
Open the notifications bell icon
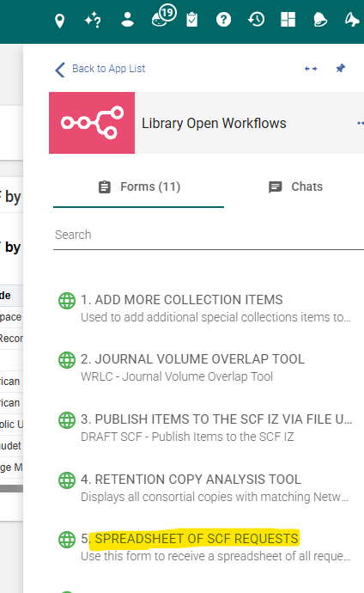(320, 20)
